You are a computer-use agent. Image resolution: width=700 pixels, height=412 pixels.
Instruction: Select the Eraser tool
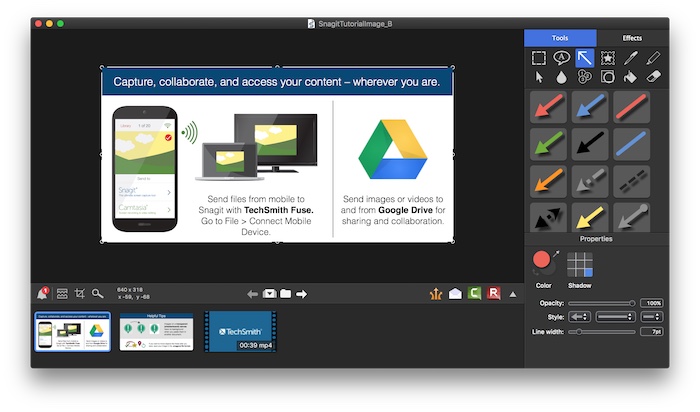[653, 77]
